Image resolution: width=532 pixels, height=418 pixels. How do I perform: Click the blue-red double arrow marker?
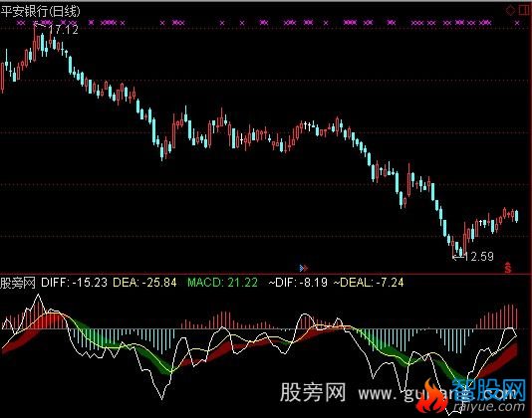click(x=304, y=268)
